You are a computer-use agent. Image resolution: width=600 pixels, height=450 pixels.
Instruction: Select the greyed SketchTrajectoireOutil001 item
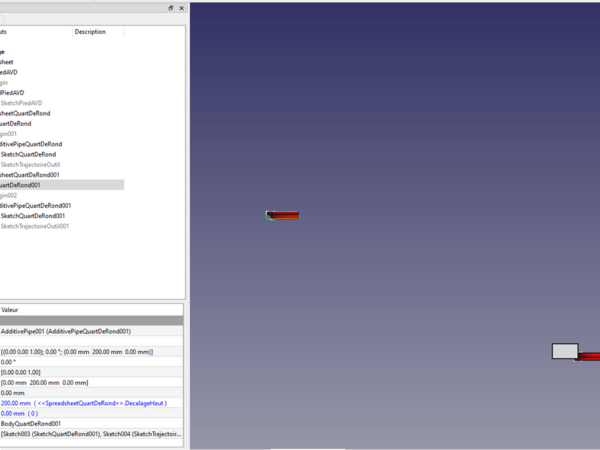pyautogui.click(x=35, y=226)
